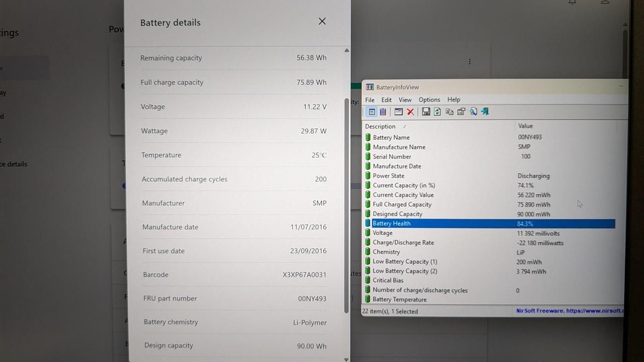Click the red X Clear Log toolbar icon

pos(410,112)
